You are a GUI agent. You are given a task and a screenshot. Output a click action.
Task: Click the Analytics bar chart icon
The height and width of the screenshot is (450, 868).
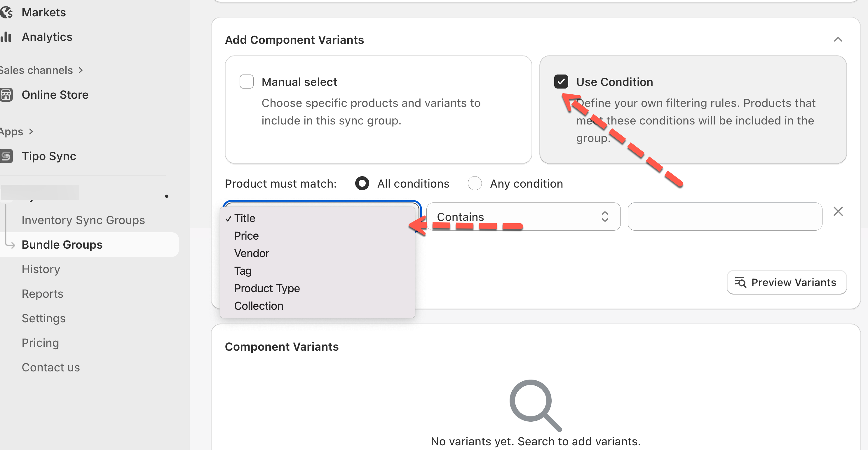point(6,37)
